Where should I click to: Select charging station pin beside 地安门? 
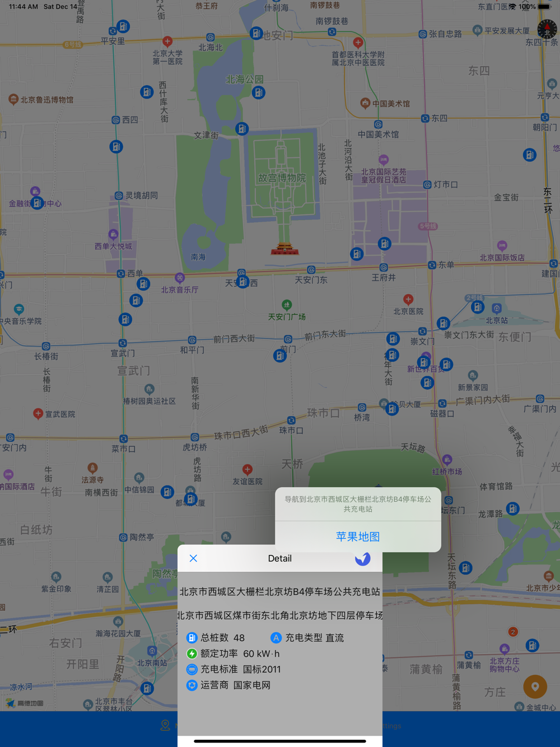coord(256,34)
